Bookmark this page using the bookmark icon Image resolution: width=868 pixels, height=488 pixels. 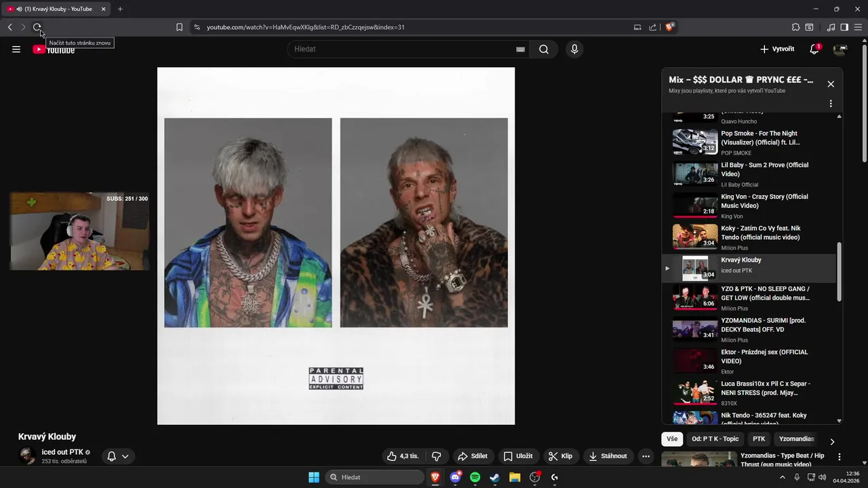(x=179, y=27)
